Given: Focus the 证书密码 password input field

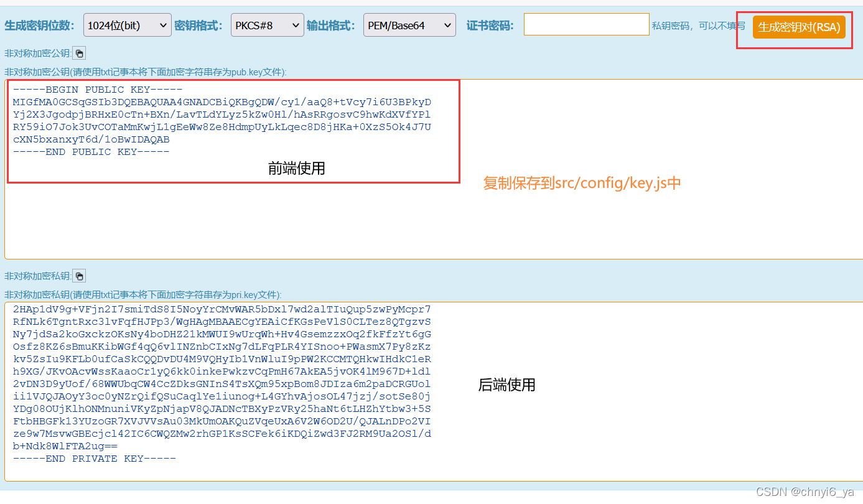Looking at the screenshot, I should [x=587, y=25].
